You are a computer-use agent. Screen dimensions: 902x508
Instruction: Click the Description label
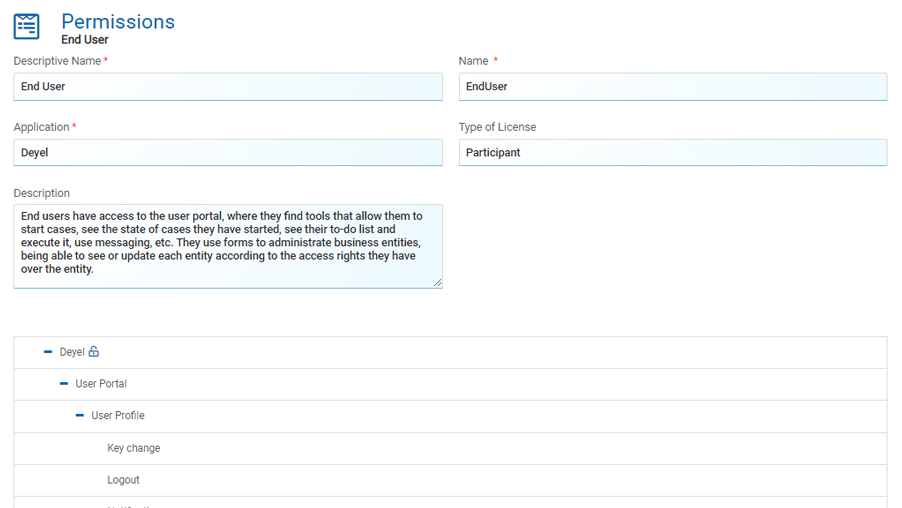pos(41,193)
